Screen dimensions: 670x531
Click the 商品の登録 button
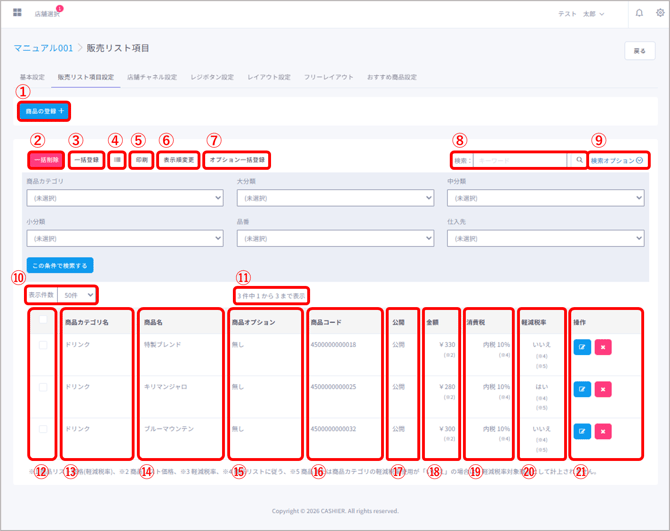tap(44, 111)
